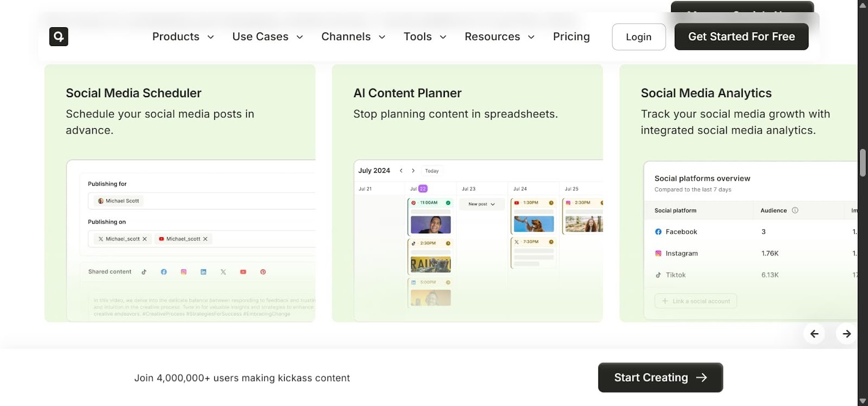
Task: Open the Channels dropdown menu
Action: 353,36
